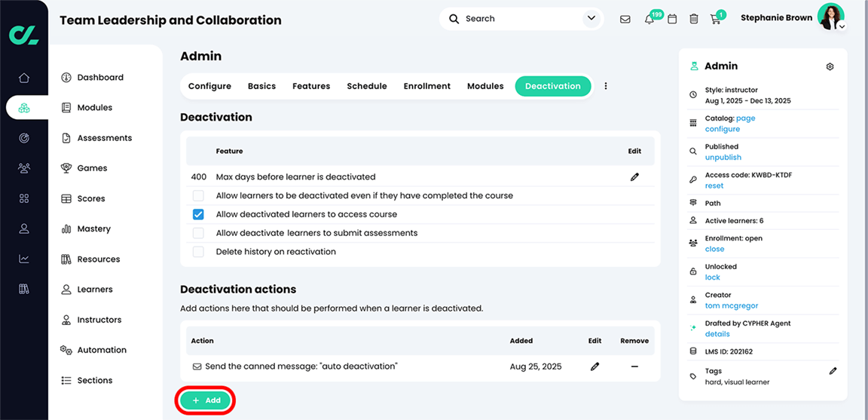Image resolution: width=868 pixels, height=420 pixels.
Task: Click the CYPHER logo in the sidebar
Action: (x=24, y=35)
